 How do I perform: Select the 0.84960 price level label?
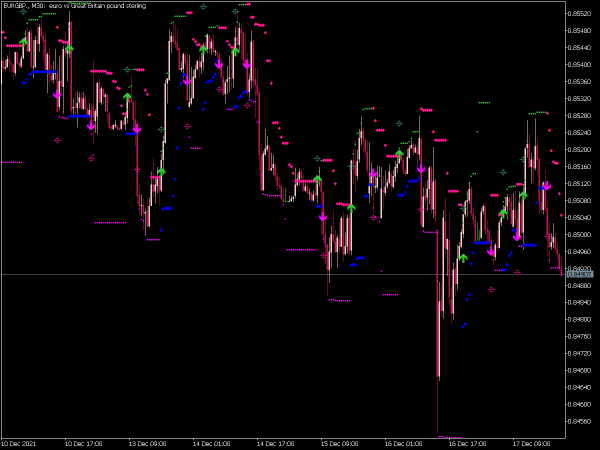pos(579,251)
